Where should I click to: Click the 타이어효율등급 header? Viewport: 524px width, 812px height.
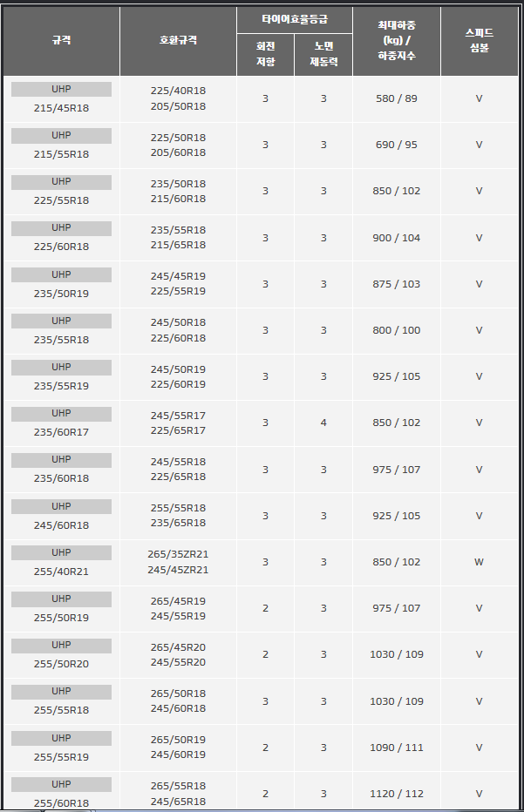[295, 20]
